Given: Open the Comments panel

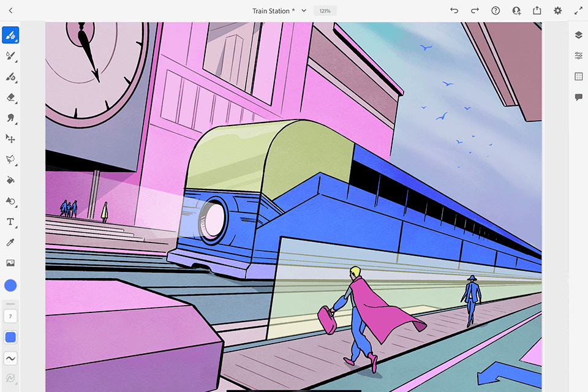Looking at the screenshot, I should click(579, 97).
